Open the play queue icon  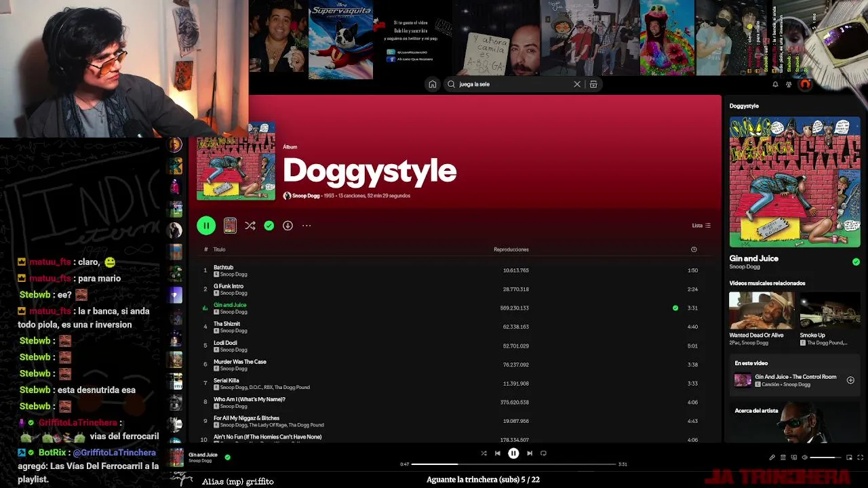[x=783, y=457]
